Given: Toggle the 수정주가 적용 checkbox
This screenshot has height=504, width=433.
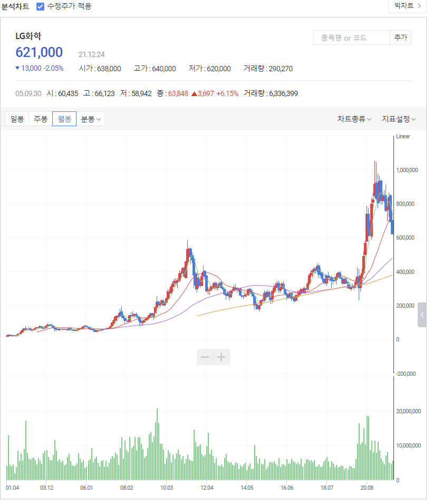Looking at the screenshot, I should 40,6.
